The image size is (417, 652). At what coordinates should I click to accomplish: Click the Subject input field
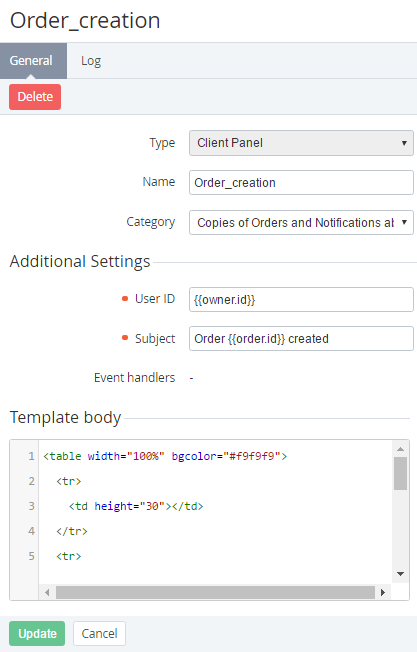point(301,338)
